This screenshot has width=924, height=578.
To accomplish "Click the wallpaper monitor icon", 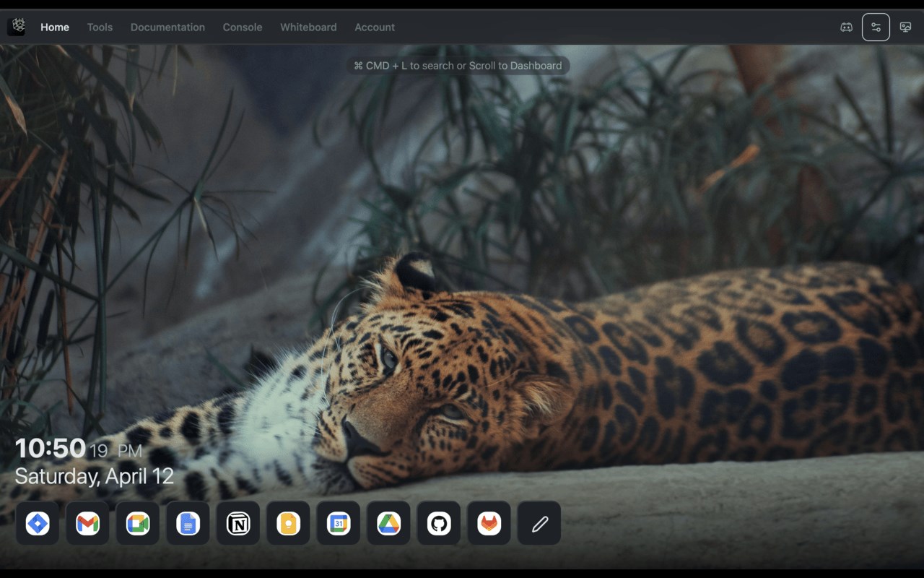I will click(x=905, y=27).
